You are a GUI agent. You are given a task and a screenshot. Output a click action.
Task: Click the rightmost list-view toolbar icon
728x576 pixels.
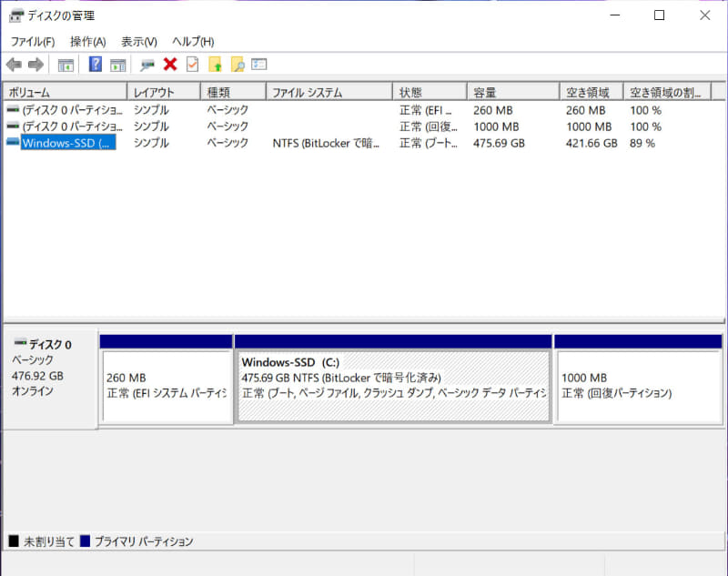pyautogui.click(x=258, y=64)
